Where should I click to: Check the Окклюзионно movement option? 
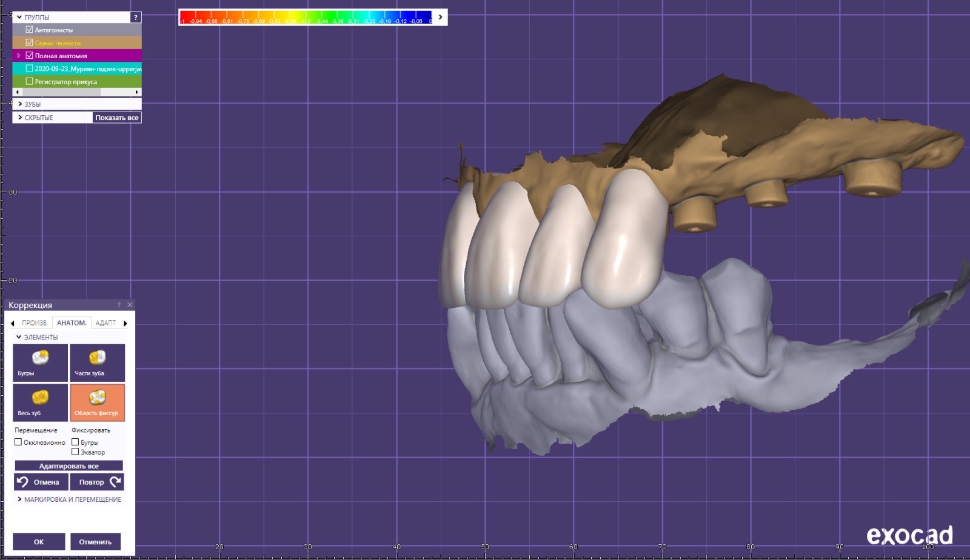point(18,442)
